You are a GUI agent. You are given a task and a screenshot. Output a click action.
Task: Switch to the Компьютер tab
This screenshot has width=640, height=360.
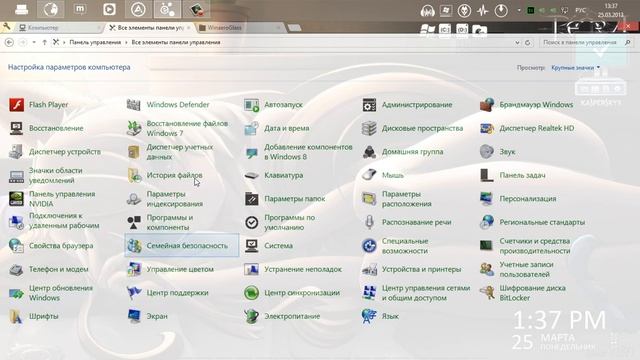pyautogui.click(x=59, y=28)
